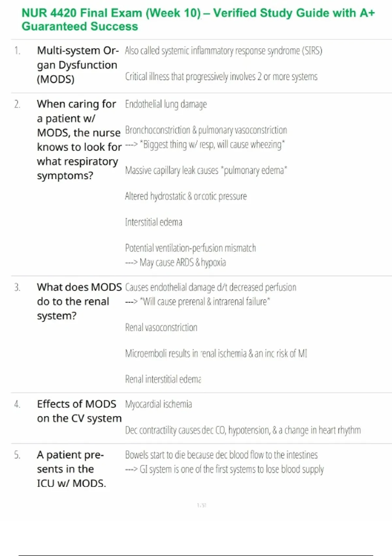Select 'Bowels start to die' explanation line

[221, 455]
